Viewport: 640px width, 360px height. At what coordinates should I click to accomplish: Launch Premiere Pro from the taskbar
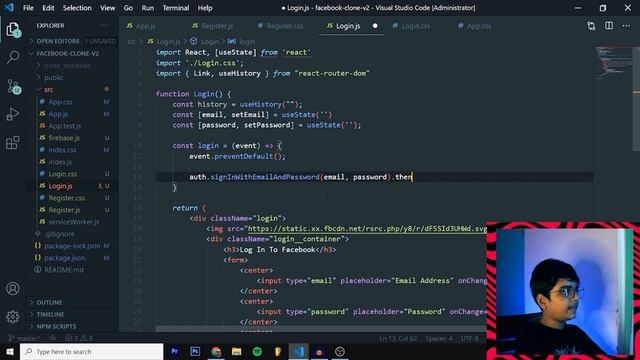175,351
